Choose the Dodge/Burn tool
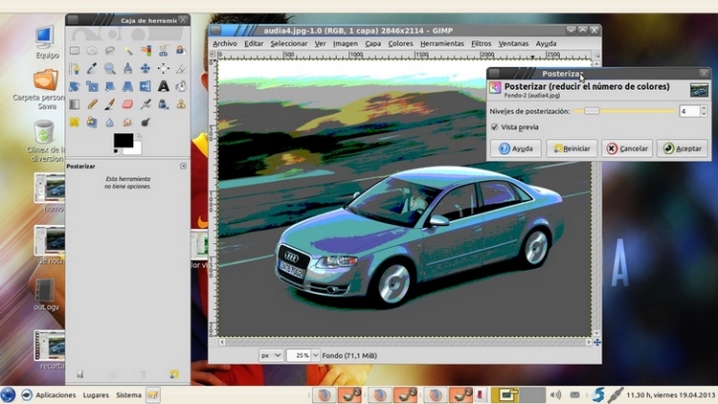 coord(146,122)
